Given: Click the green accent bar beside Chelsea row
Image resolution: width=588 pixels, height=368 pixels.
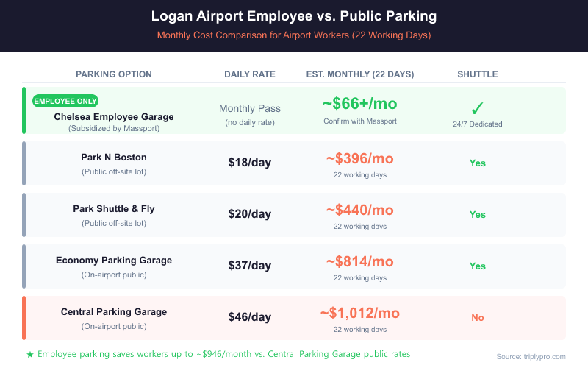Looking at the screenshot, I should coord(24,110).
